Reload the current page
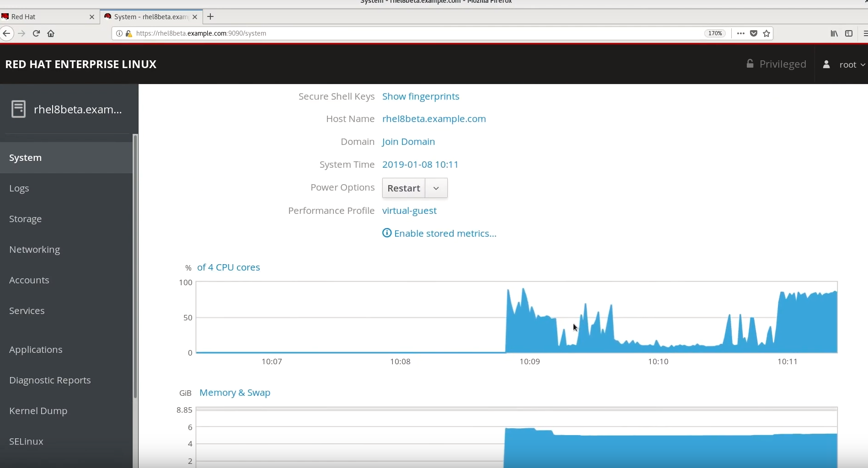The image size is (868, 468). coord(36,33)
